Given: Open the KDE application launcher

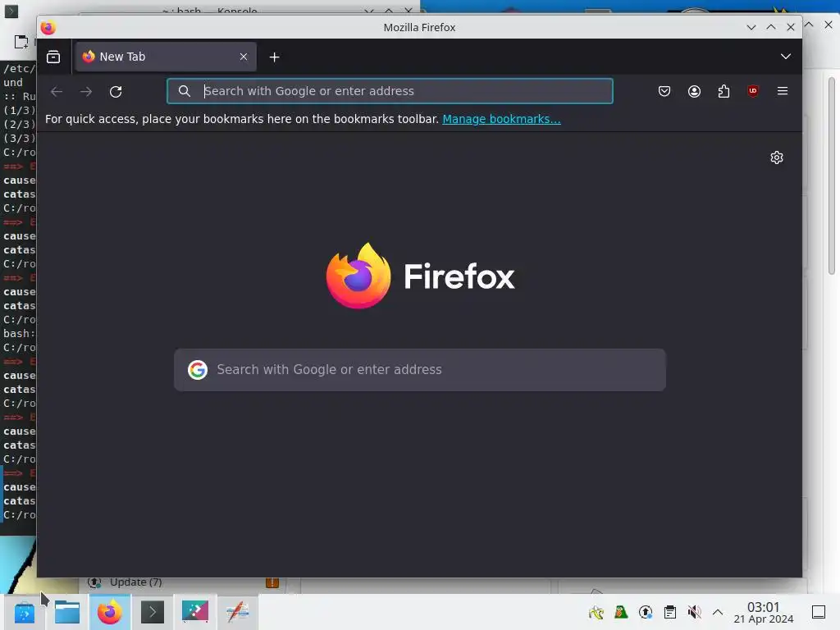Looking at the screenshot, I should pos(24,612).
